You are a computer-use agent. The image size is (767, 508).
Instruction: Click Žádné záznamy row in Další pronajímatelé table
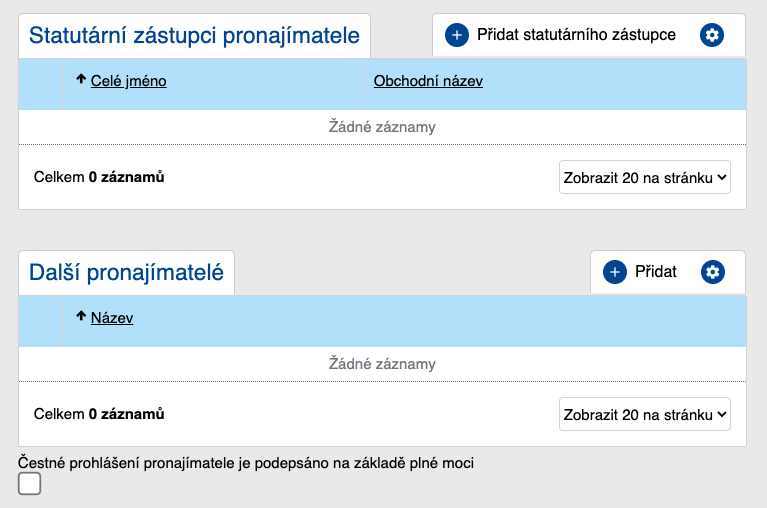[x=382, y=364]
